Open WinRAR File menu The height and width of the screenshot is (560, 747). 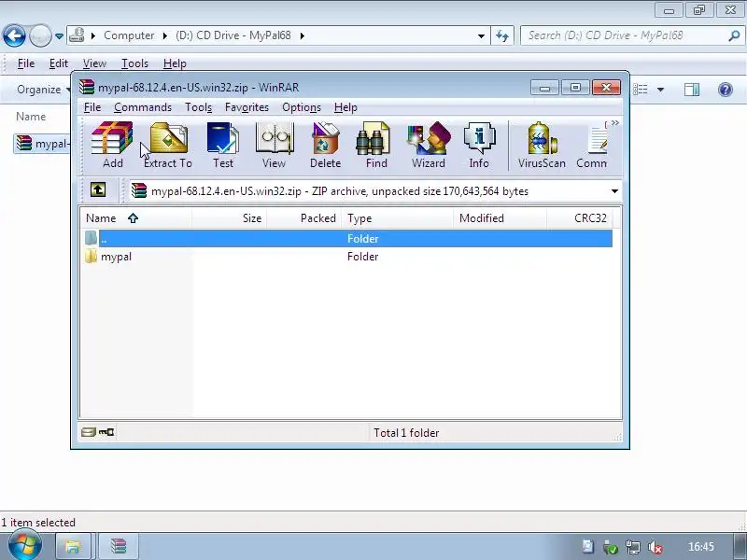click(92, 107)
